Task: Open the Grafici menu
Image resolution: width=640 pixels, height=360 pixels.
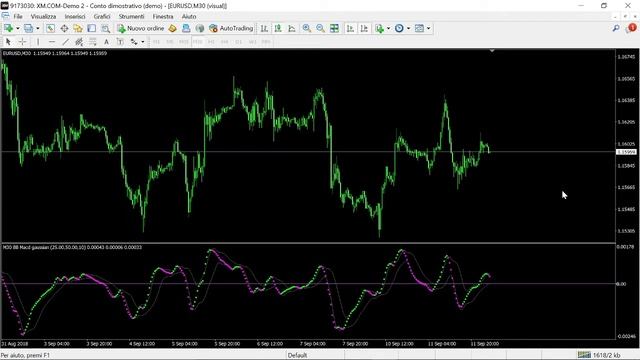Action: 102,16
